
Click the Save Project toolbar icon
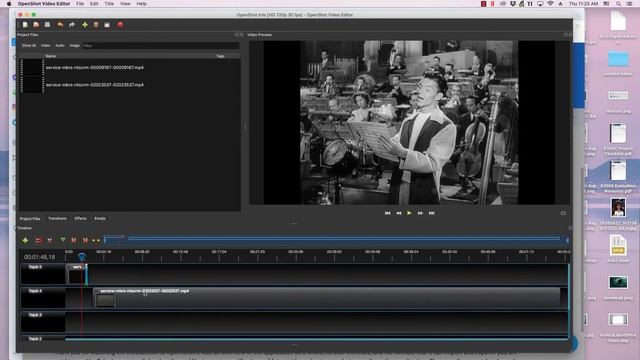coord(47,25)
